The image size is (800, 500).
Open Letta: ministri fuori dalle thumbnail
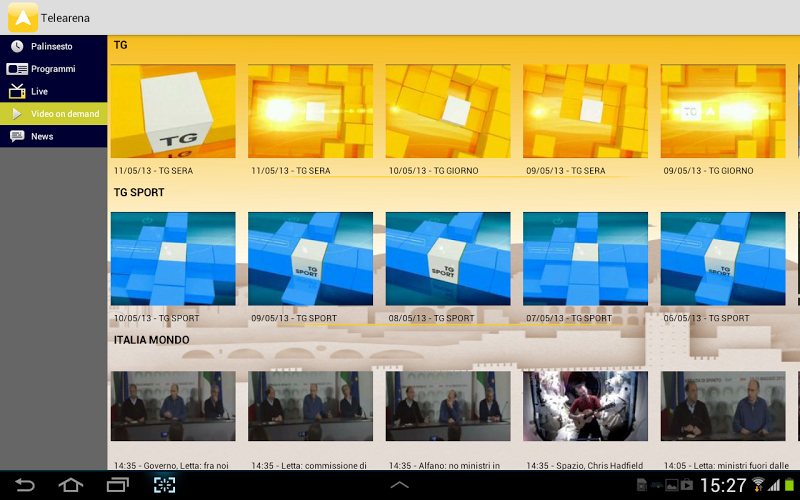(x=723, y=406)
